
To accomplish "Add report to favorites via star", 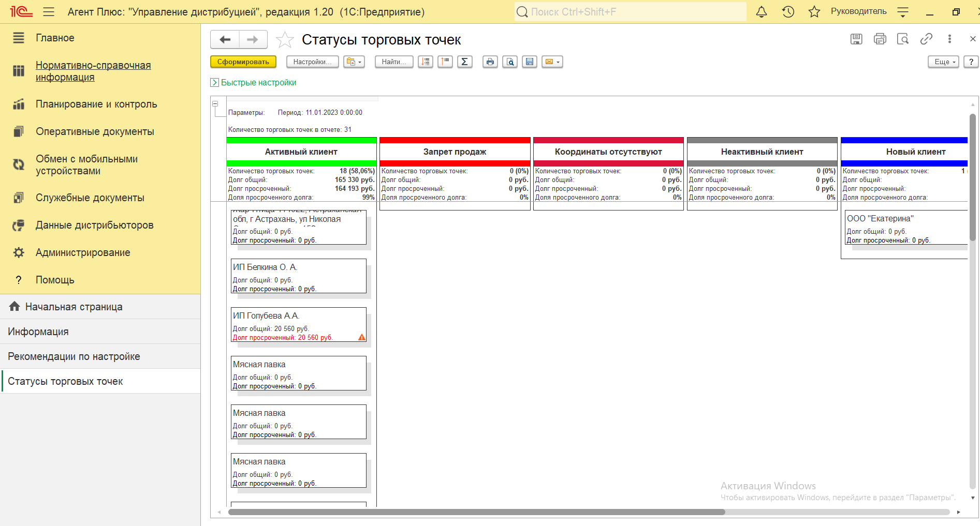I will (285, 40).
